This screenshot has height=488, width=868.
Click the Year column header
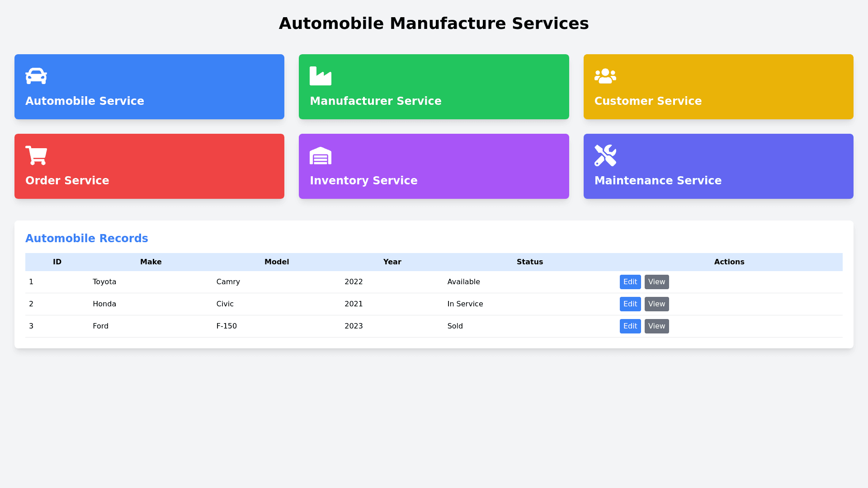pos(392,262)
